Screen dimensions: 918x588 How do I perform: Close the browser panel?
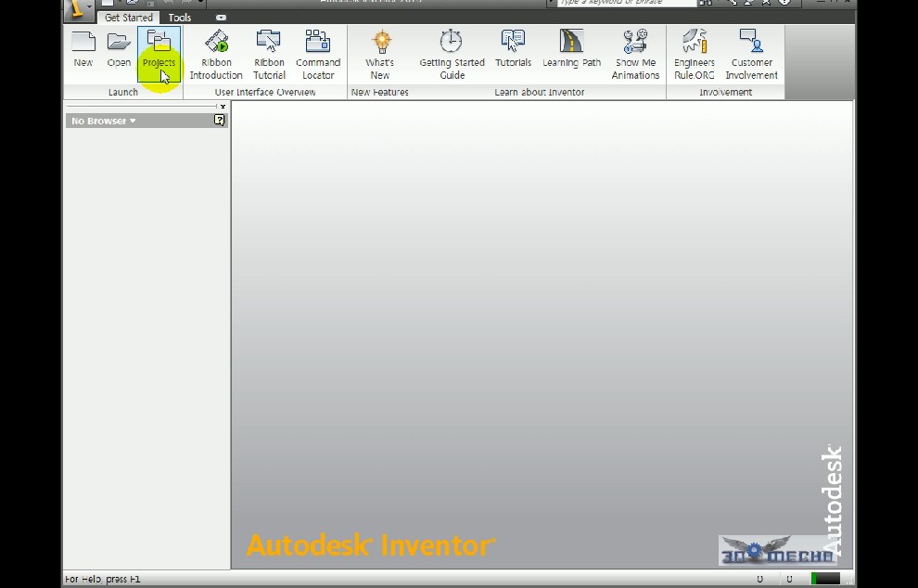tap(223, 107)
